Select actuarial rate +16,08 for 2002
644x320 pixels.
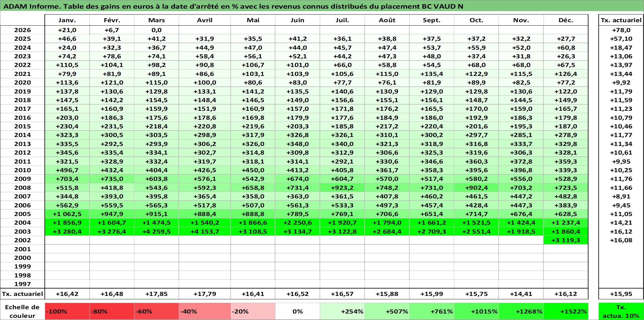(x=621, y=240)
